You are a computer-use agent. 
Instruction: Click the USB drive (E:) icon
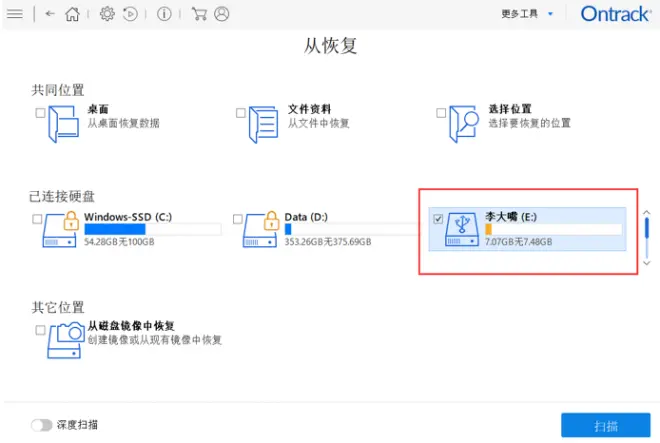462,229
